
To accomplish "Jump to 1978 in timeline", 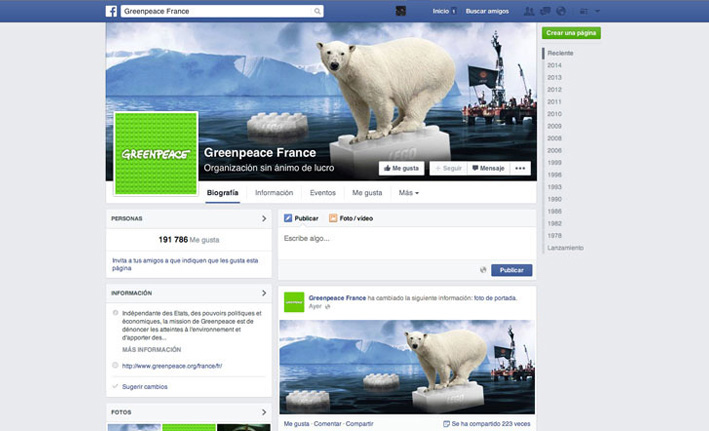I will click(x=554, y=236).
